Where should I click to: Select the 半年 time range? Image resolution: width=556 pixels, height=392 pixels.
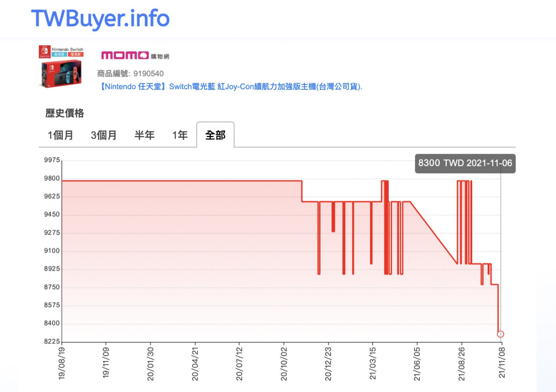144,135
